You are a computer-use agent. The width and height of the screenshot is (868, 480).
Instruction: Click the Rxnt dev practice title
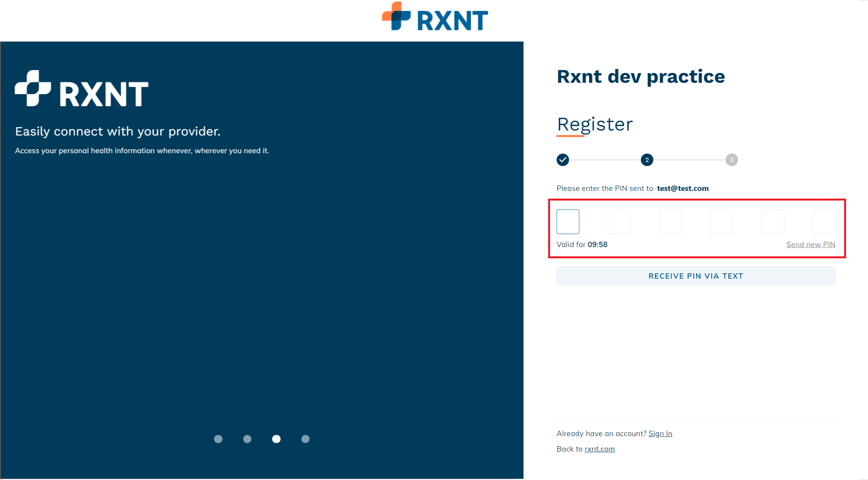tap(641, 76)
